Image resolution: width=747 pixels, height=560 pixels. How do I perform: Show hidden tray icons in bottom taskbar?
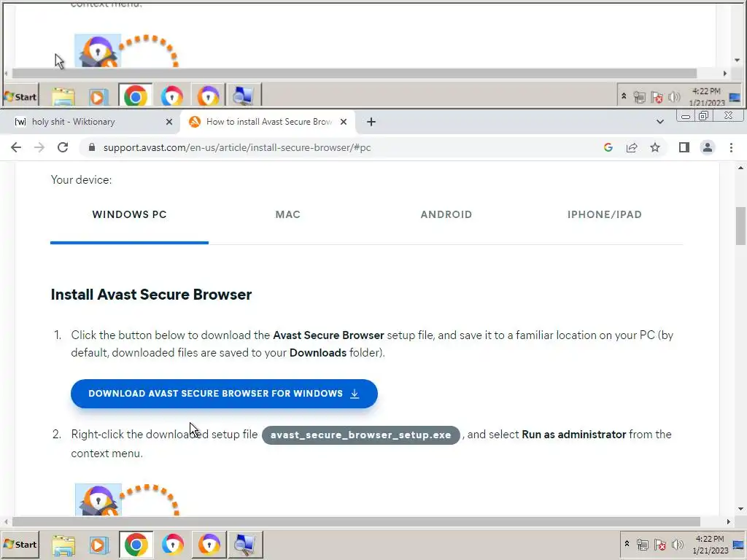coord(627,544)
